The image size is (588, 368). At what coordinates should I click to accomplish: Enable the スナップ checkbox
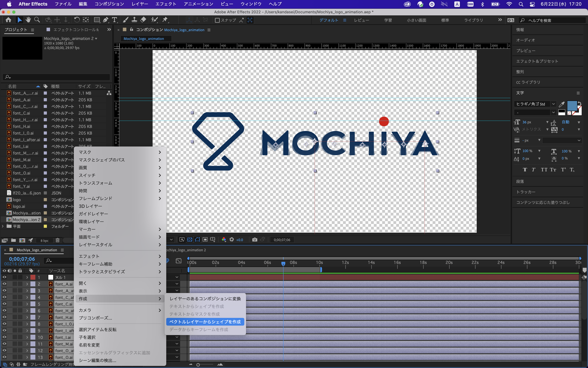click(x=217, y=20)
